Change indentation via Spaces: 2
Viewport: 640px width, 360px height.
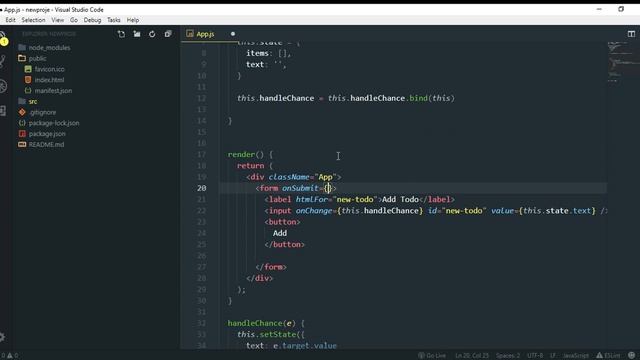[508, 356]
